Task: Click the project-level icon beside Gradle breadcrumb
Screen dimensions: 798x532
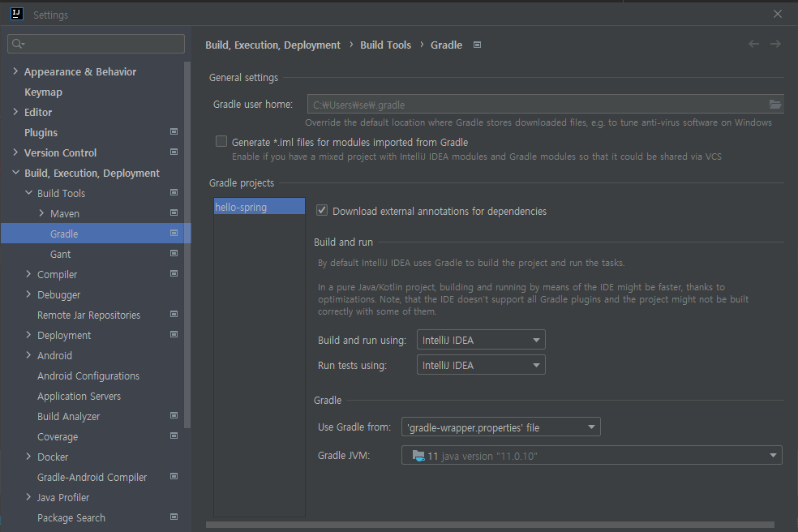Action: pyautogui.click(x=477, y=45)
